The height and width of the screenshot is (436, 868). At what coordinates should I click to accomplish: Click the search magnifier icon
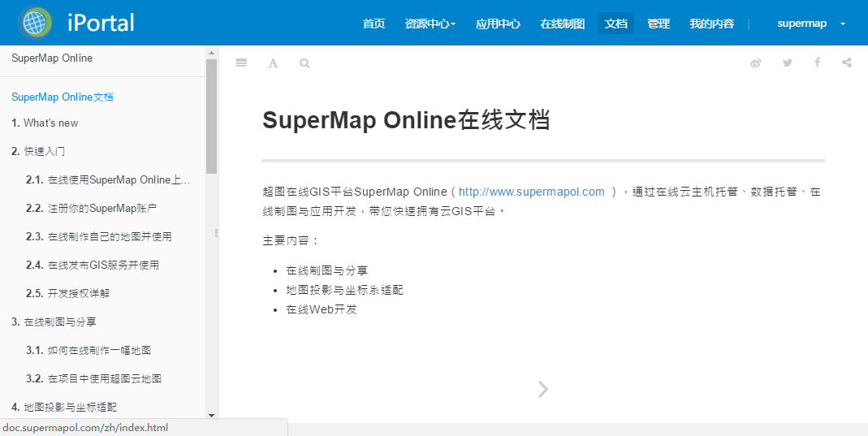coord(304,63)
